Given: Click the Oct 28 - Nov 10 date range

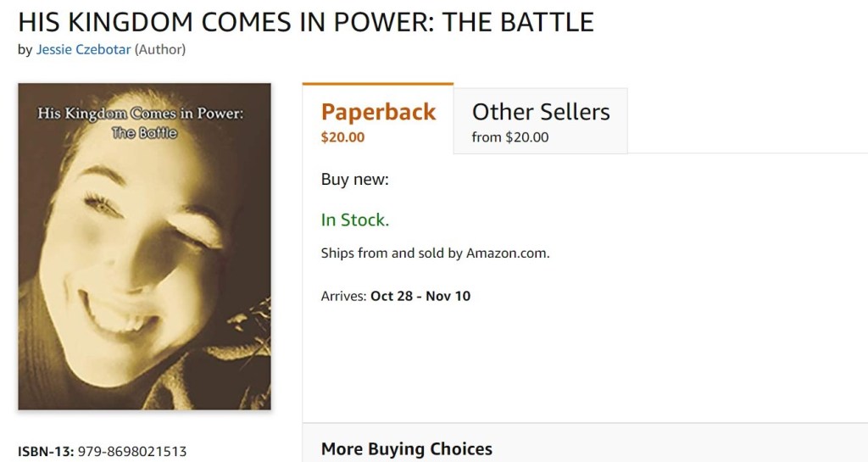Looking at the screenshot, I should point(420,297).
